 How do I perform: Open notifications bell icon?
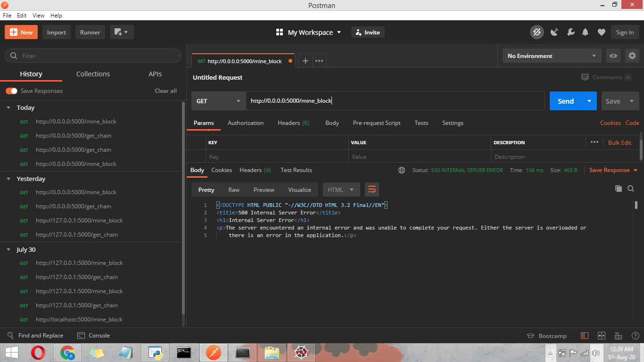tap(586, 32)
